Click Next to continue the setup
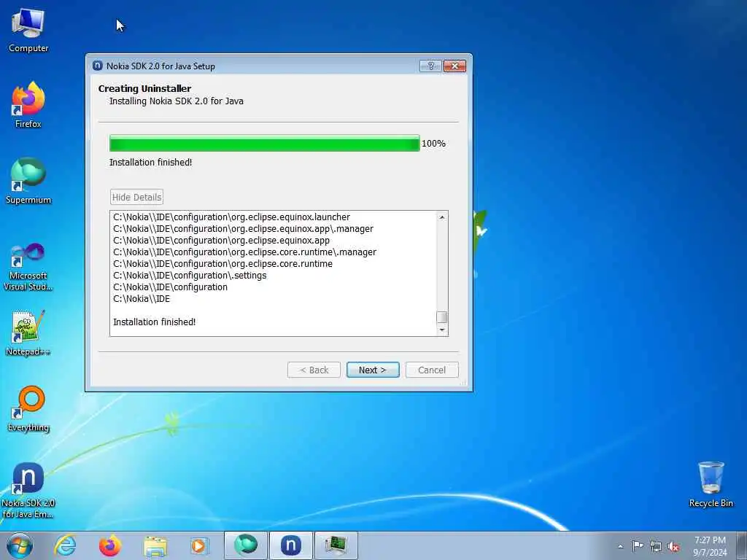The height and width of the screenshot is (560, 747). [x=373, y=370]
